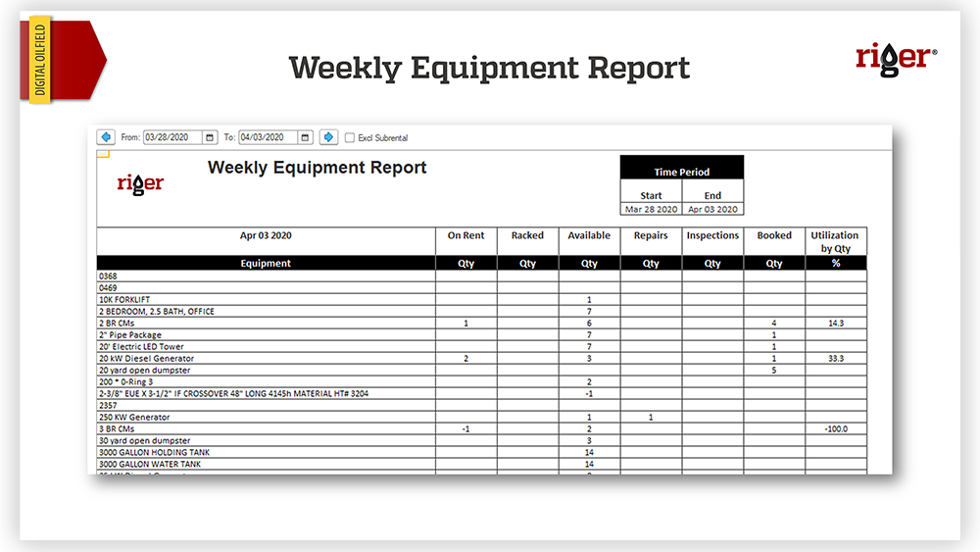Open the From date calendar picker
Viewport: 980px width, 552px height.
click(209, 137)
